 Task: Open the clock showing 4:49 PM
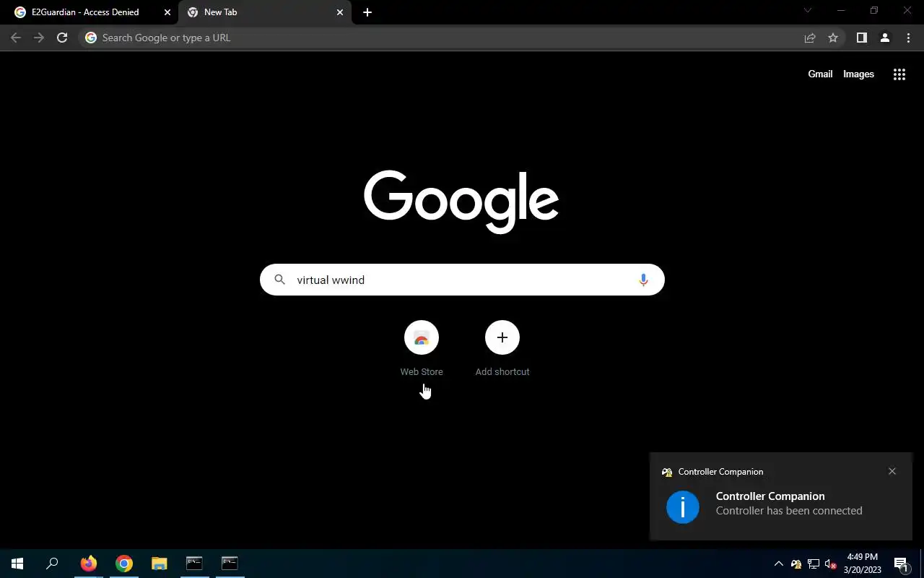click(x=863, y=564)
